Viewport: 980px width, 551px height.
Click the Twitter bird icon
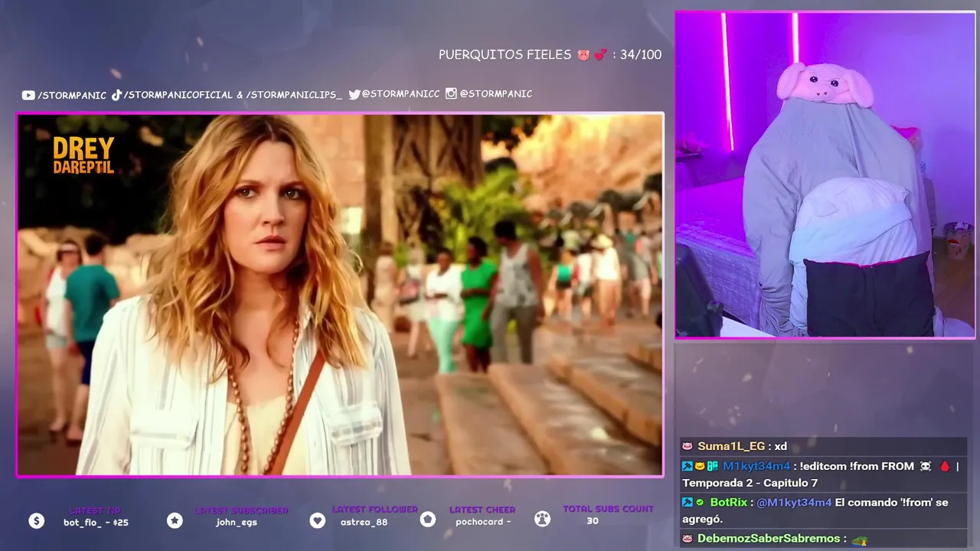tap(354, 94)
